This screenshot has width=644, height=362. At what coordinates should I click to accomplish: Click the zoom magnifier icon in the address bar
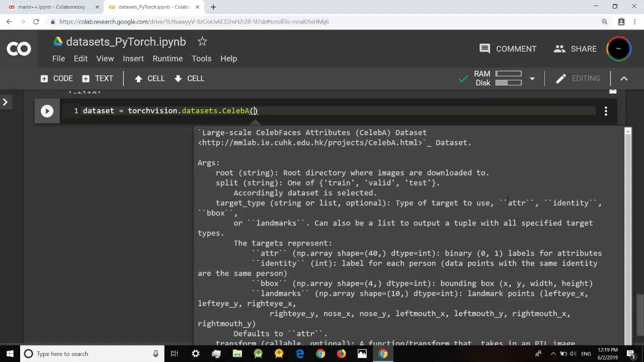(x=604, y=22)
